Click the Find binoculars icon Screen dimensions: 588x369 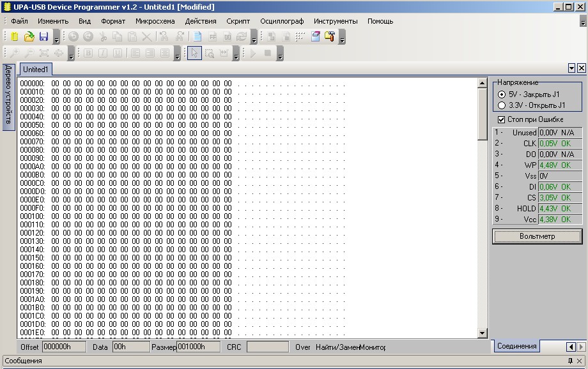(164, 36)
